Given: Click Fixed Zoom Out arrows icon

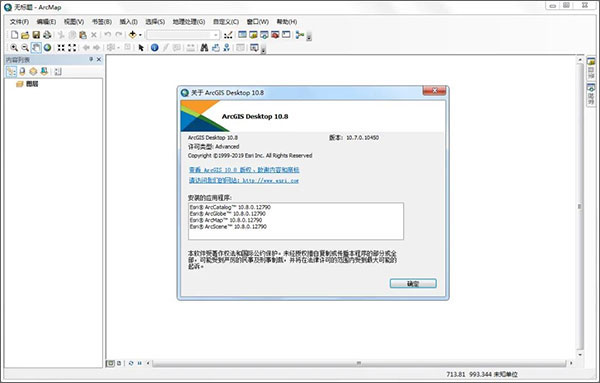Looking at the screenshot, I should click(72, 47).
